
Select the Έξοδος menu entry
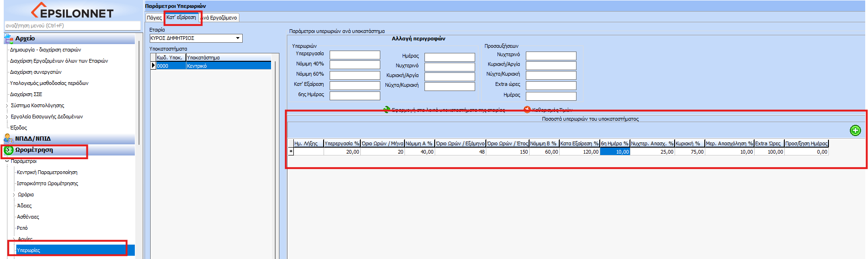pos(19,128)
